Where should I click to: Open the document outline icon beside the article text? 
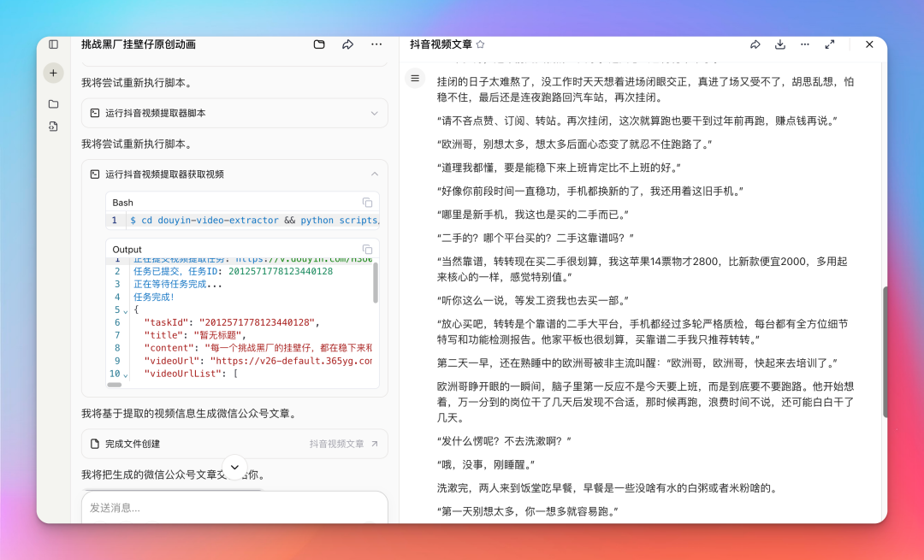(414, 79)
